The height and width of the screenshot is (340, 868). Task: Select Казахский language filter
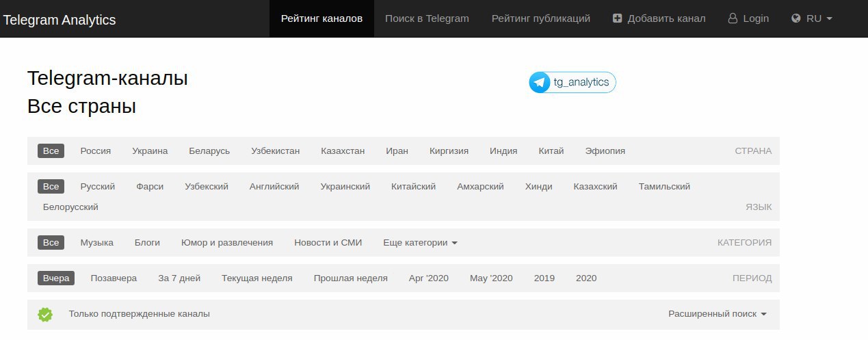[595, 186]
